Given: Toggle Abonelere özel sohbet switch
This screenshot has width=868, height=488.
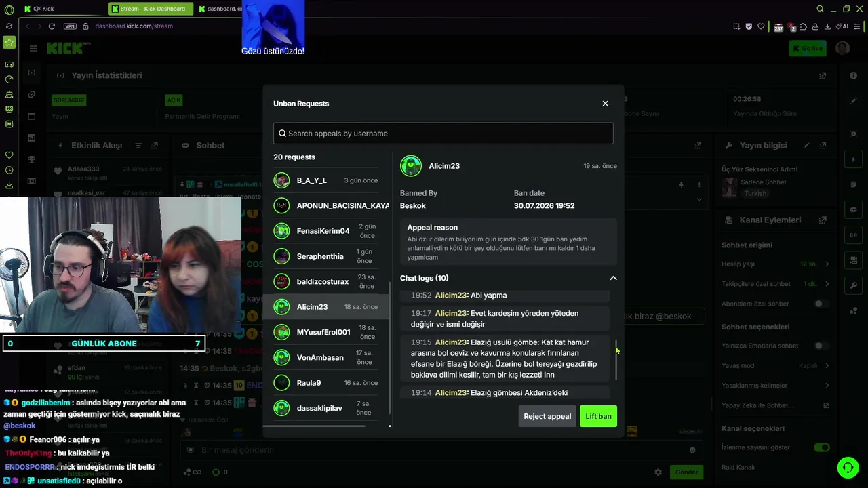Looking at the screenshot, I should pos(821,304).
